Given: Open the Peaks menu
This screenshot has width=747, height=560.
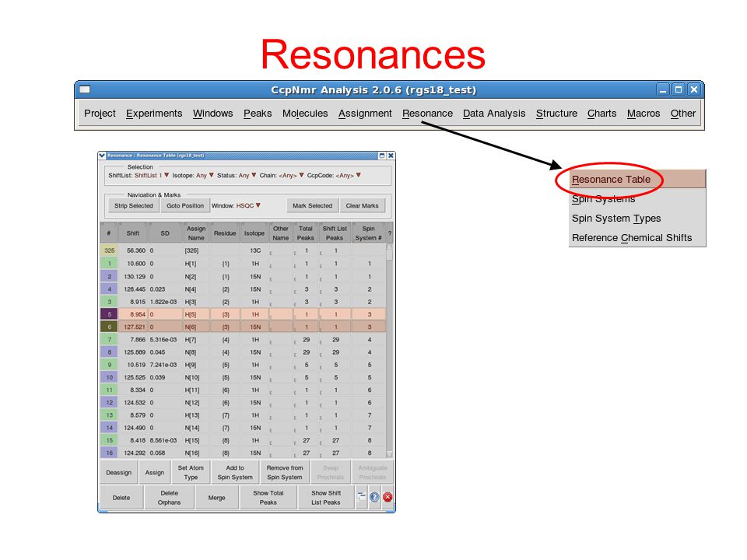Looking at the screenshot, I should point(258,114).
